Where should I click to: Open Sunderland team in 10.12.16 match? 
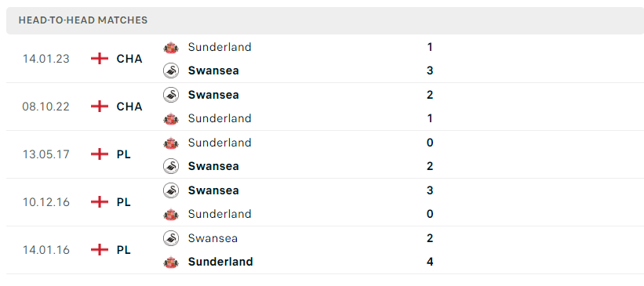(x=220, y=214)
